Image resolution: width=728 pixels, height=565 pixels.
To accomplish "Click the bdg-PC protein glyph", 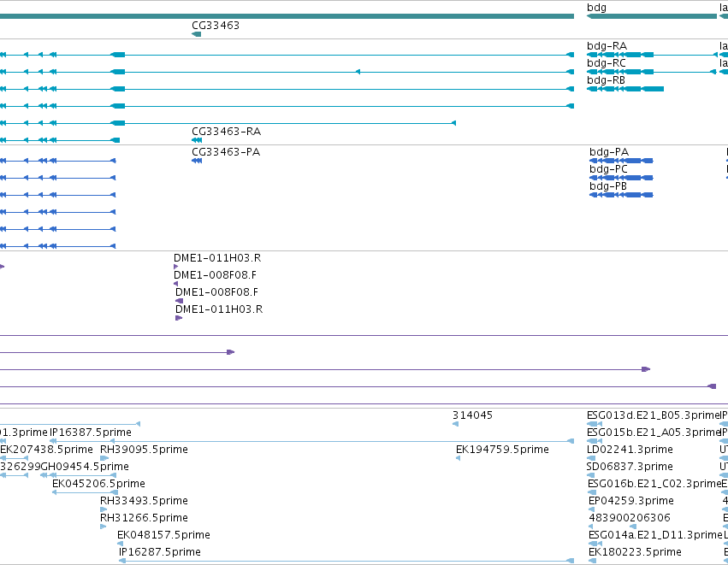I will point(621,178).
